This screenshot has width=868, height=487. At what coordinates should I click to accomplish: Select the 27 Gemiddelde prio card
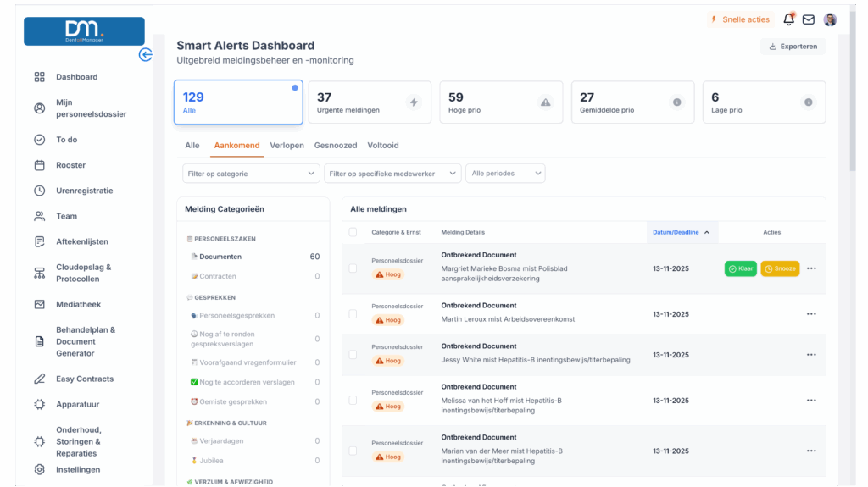632,102
